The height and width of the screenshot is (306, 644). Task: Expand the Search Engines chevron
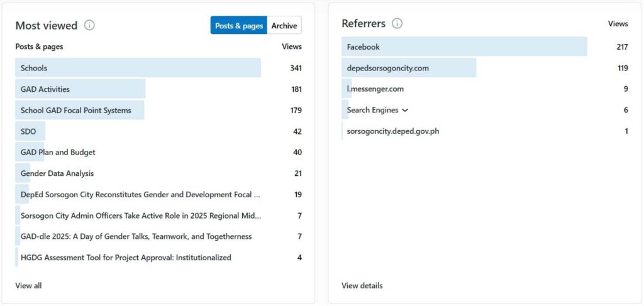404,111
